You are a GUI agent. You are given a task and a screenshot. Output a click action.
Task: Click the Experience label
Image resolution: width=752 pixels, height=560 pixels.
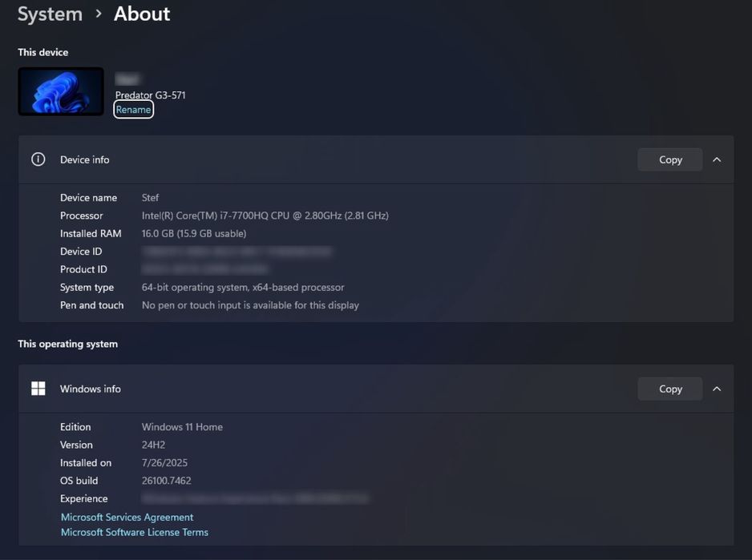click(x=83, y=498)
